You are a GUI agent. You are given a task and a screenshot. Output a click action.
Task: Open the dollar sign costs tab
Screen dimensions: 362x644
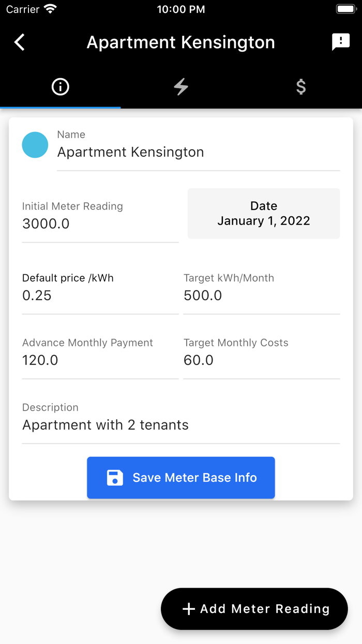(x=301, y=87)
